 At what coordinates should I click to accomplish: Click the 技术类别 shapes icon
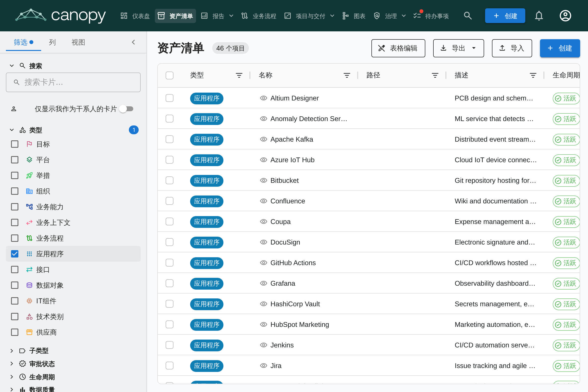tap(29, 317)
